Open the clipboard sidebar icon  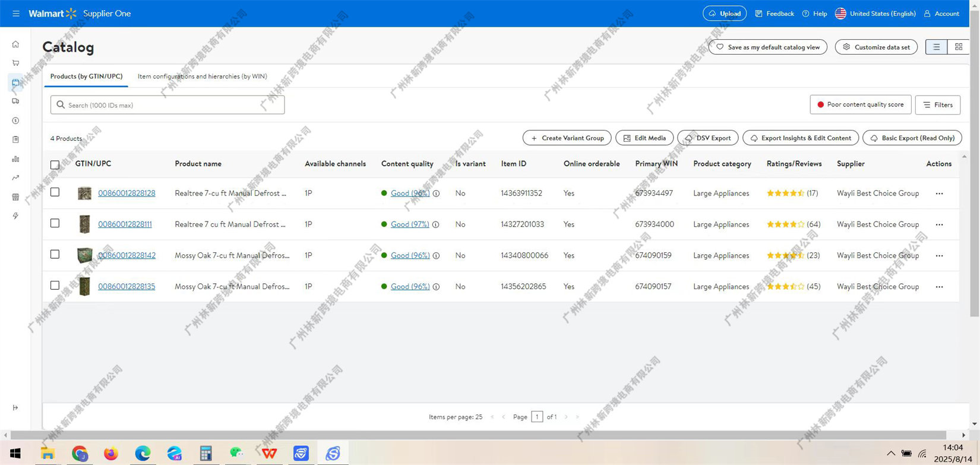pyautogui.click(x=15, y=140)
